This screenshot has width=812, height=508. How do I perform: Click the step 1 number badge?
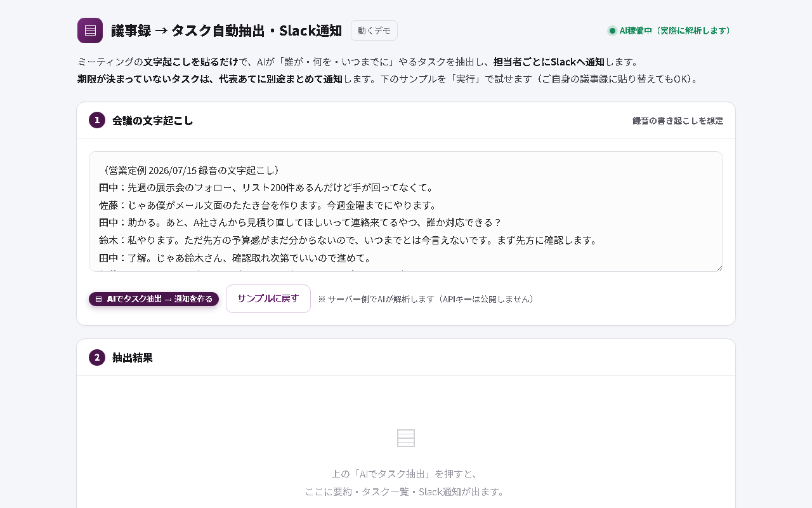[97, 120]
